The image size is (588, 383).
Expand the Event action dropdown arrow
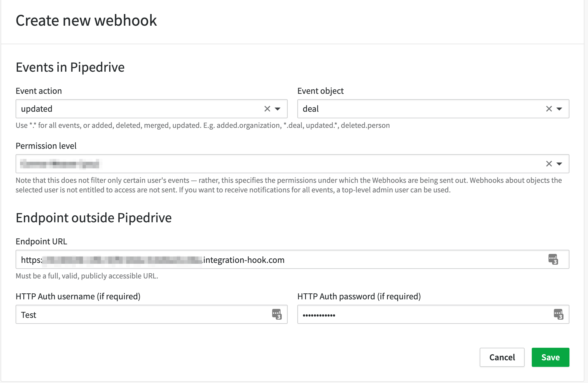[278, 109]
